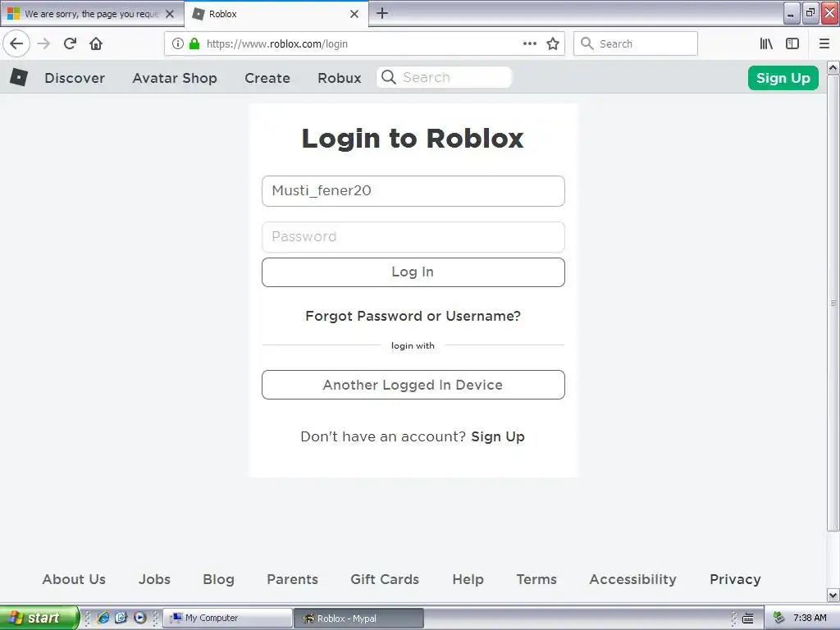
Task: Launch Windows Media Player from quick launch
Action: click(139, 618)
